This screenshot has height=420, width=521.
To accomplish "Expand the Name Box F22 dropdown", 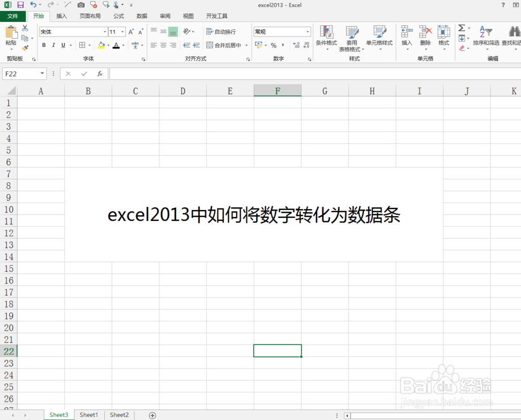I will pos(42,73).
